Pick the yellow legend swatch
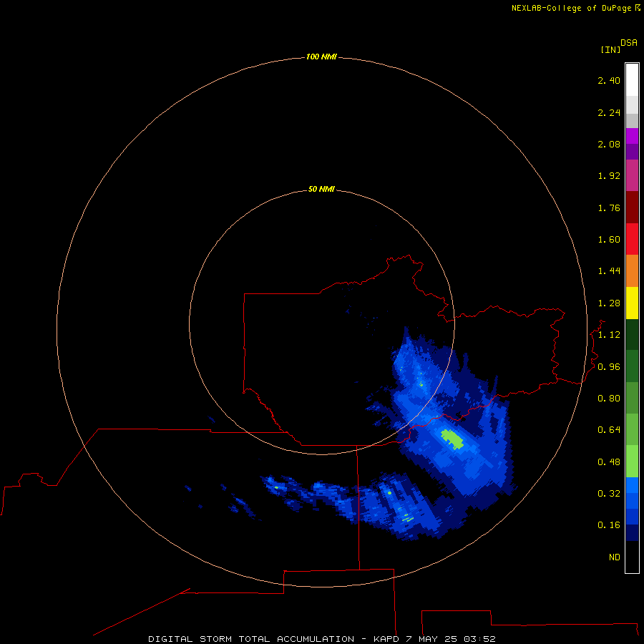The image size is (644, 644). (x=632, y=303)
